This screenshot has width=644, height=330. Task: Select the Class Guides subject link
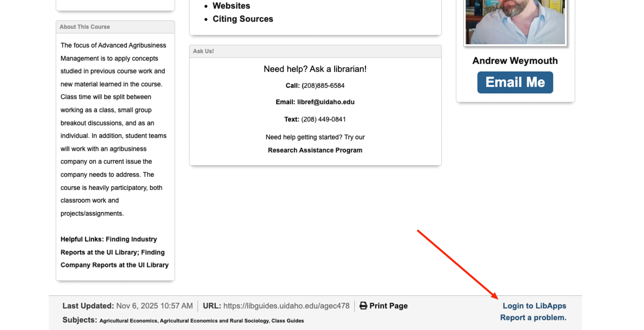point(287,321)
